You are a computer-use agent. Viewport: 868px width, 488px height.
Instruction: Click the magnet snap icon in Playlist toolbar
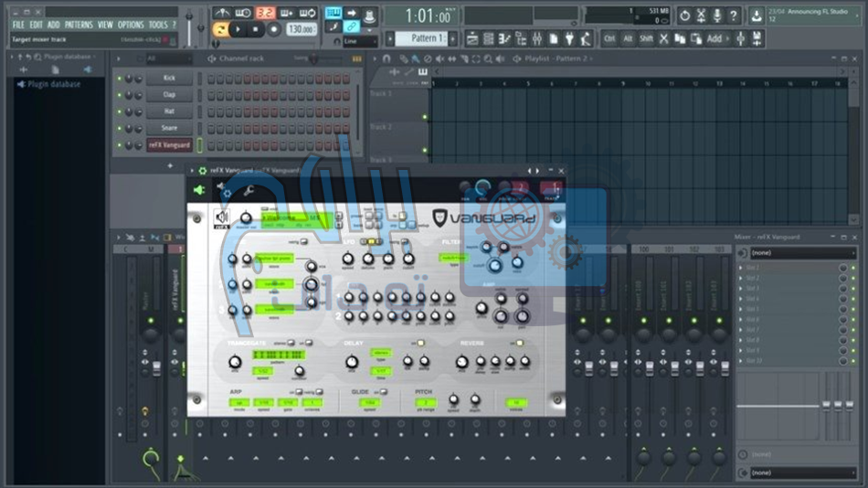pyautogui.click(x=386, y=58)
